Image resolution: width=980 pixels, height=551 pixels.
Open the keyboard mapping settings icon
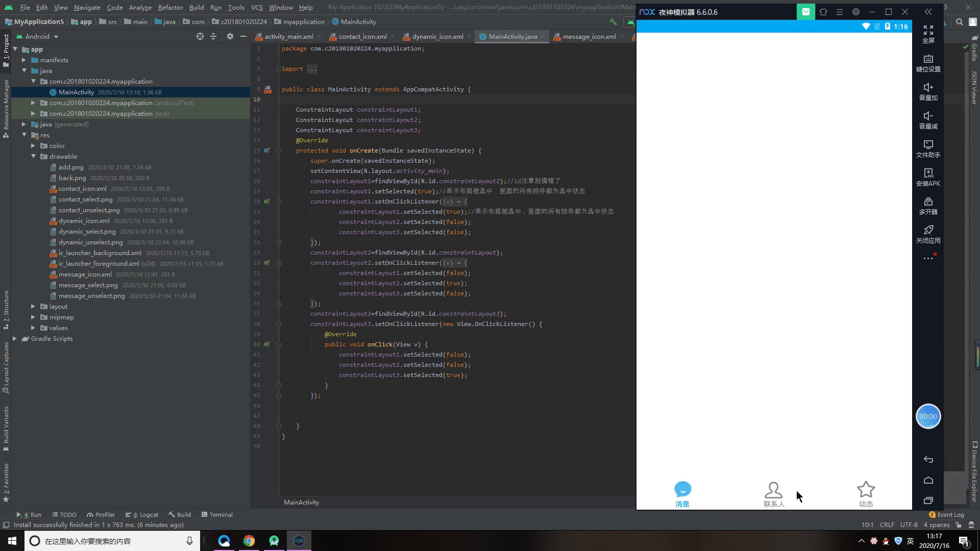[x=928, y=59]
